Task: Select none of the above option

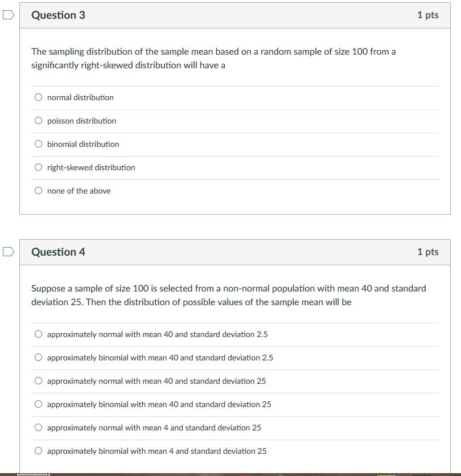Action: click(38, 190)
